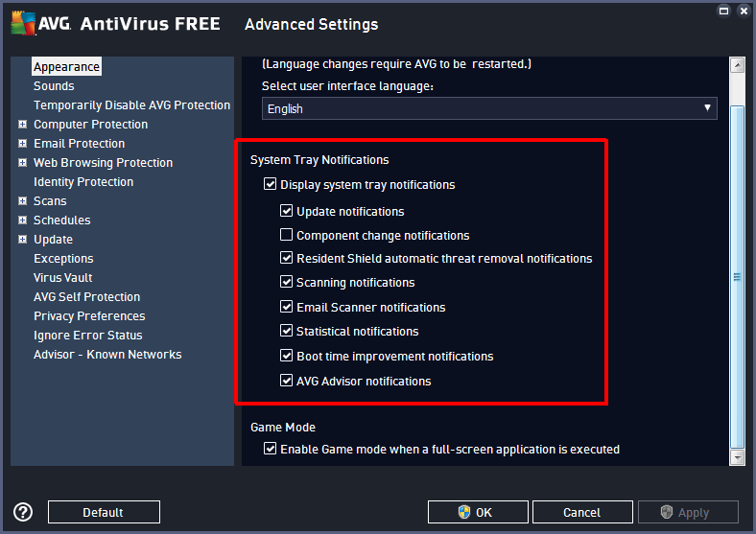Expand the Schedules tree node
Image resolution: width=756 pixels, height=534 pixels.
pyautogui.click(x=22, y=221)
